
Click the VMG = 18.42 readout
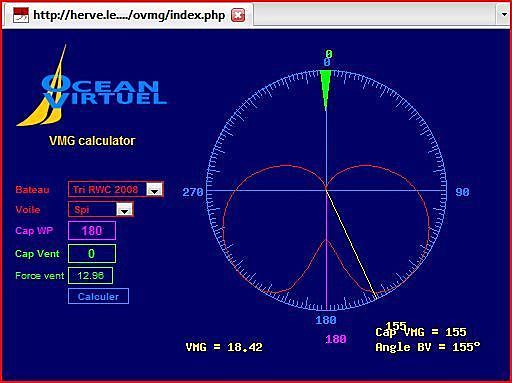coord(224,347)
